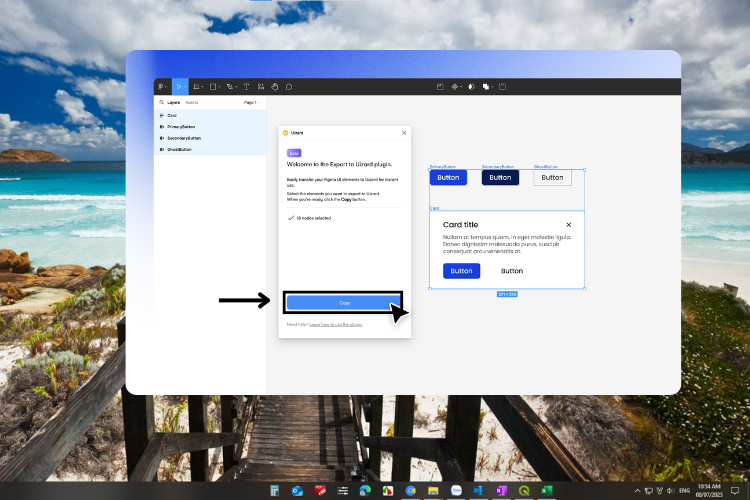Select the Card layer row
Screen dimensions: 750x500
(210, 115)
